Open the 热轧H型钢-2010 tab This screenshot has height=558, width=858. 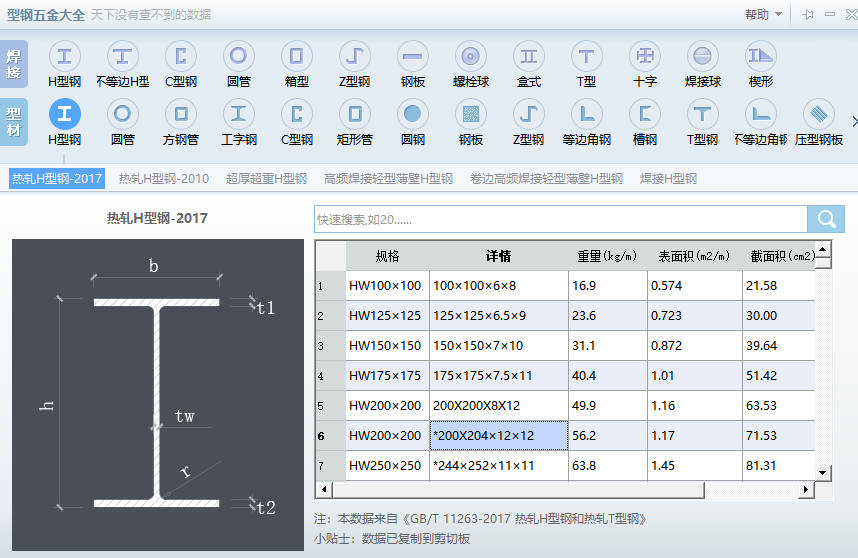coord(164,178)
